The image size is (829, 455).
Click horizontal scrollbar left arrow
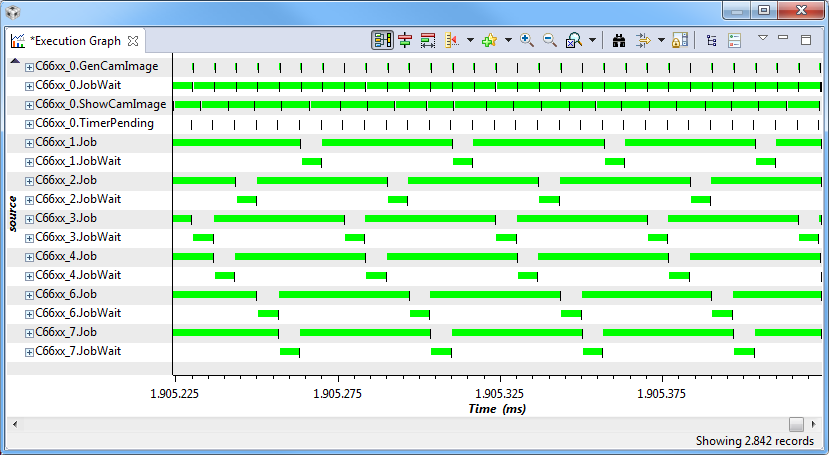click(x=15, y=424)
